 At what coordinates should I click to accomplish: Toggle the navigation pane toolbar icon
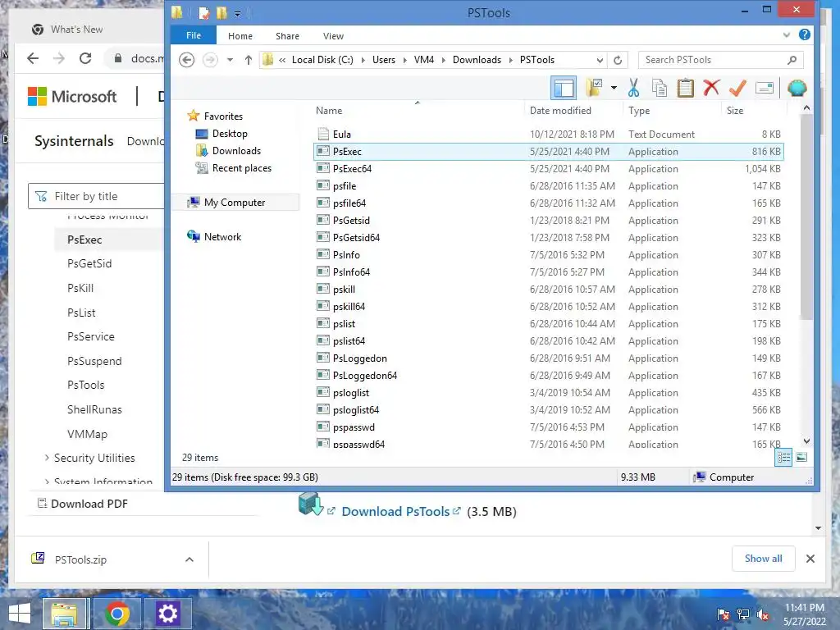tap(563, 88)
